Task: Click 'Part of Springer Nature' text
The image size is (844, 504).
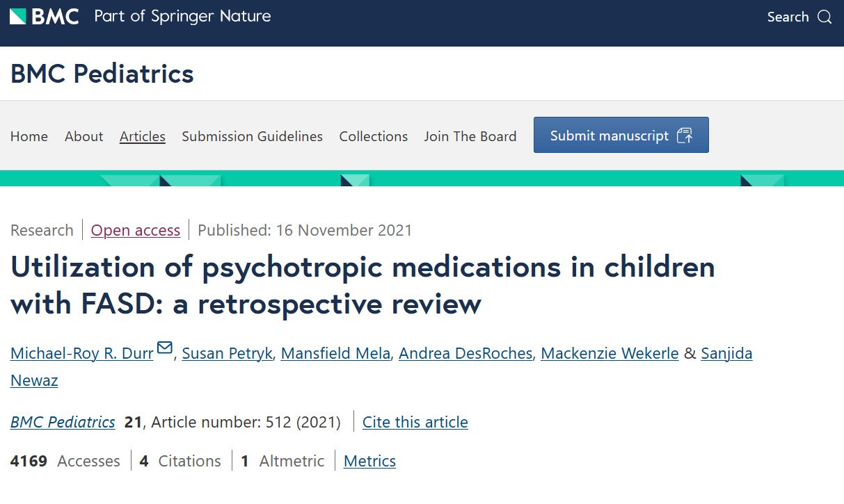Action: [182, 17]
